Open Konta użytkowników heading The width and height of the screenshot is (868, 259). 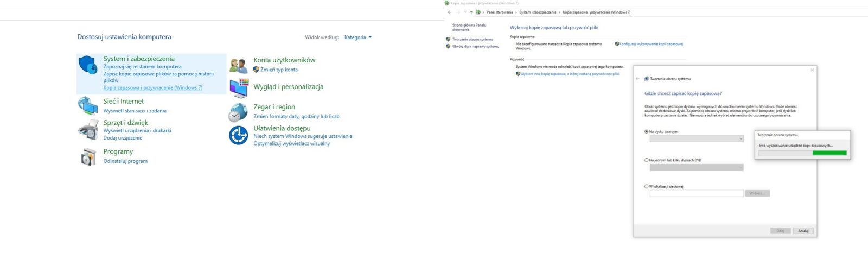pos(284,60)
